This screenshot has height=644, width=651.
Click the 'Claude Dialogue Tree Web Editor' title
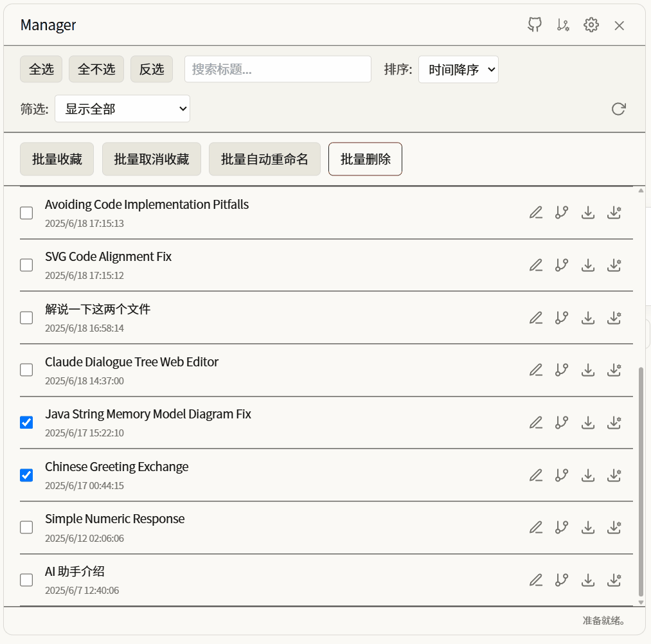[132, 362]
